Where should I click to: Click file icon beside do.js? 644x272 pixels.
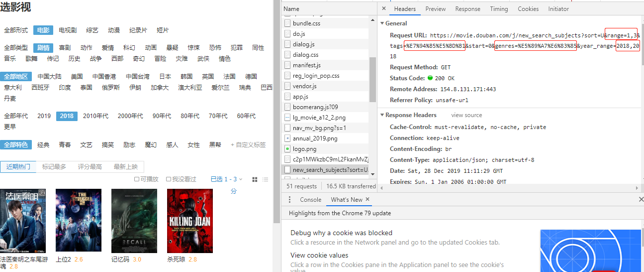point(287,34)
